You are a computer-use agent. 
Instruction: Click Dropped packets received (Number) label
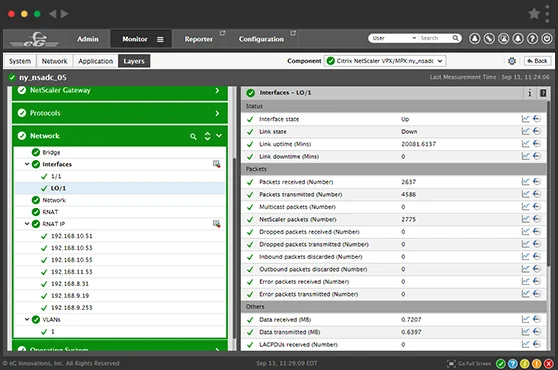click(309, 232)
